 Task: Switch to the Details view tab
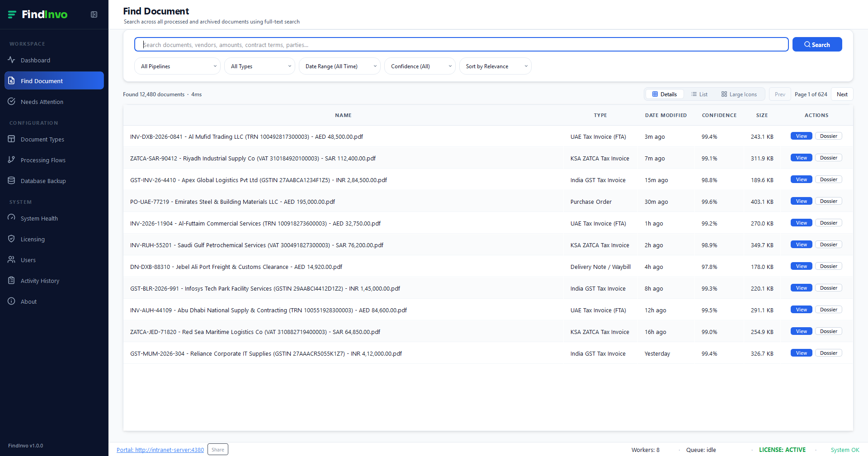[665, 94]
